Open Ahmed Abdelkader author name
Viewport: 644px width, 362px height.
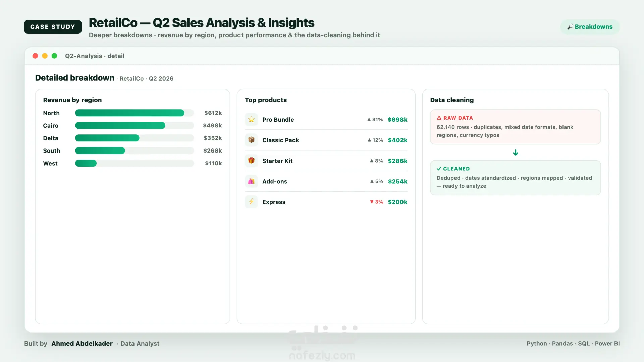(82, 344)
